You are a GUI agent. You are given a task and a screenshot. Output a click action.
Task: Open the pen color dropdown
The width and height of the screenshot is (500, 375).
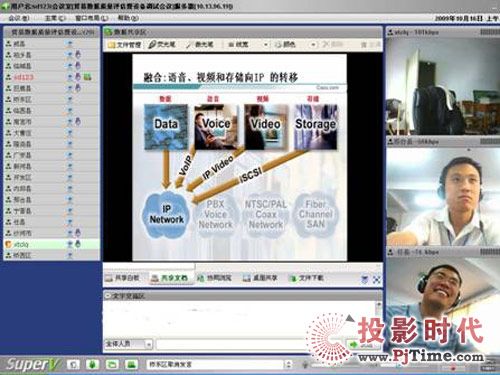(x=313, y=44)
